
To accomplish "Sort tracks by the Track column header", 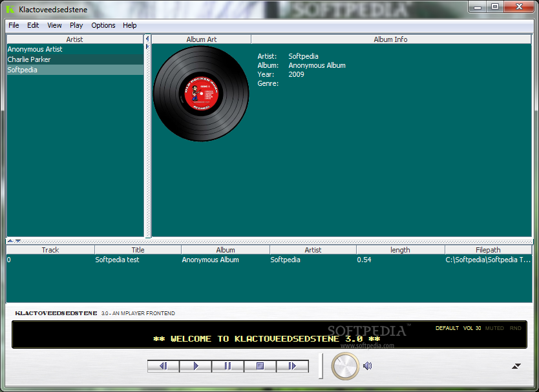I will tap(50, 250).
